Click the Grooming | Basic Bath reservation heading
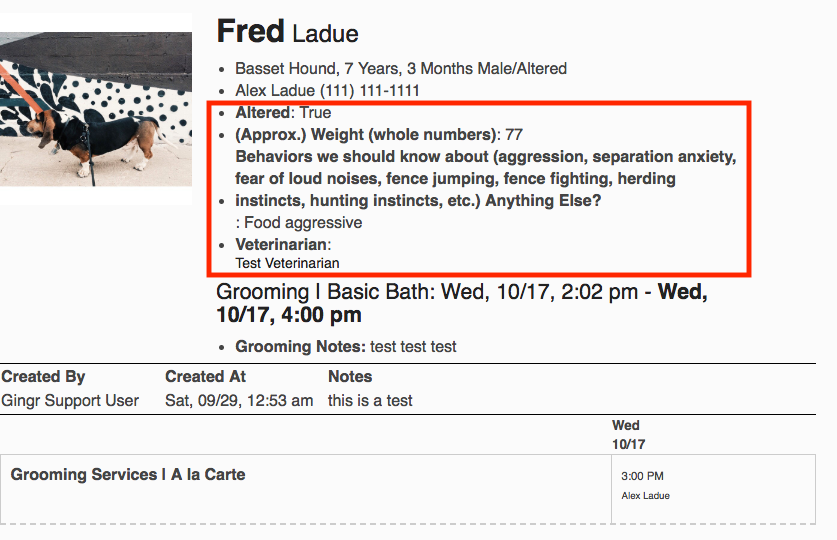The height and width of the screenshot is (540, 837). pos(462,303)
